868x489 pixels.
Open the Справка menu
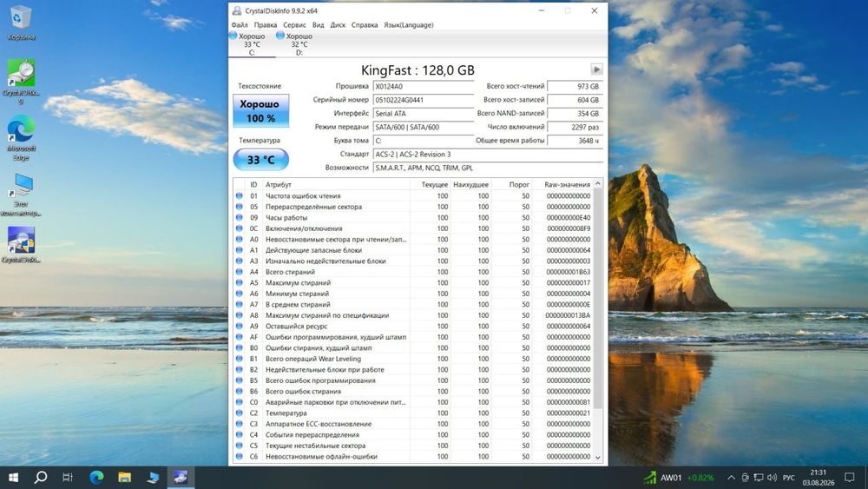click(365, 25)
